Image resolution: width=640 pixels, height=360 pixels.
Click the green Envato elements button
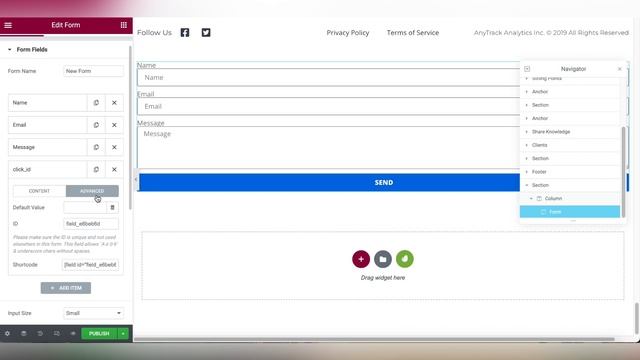405,259
